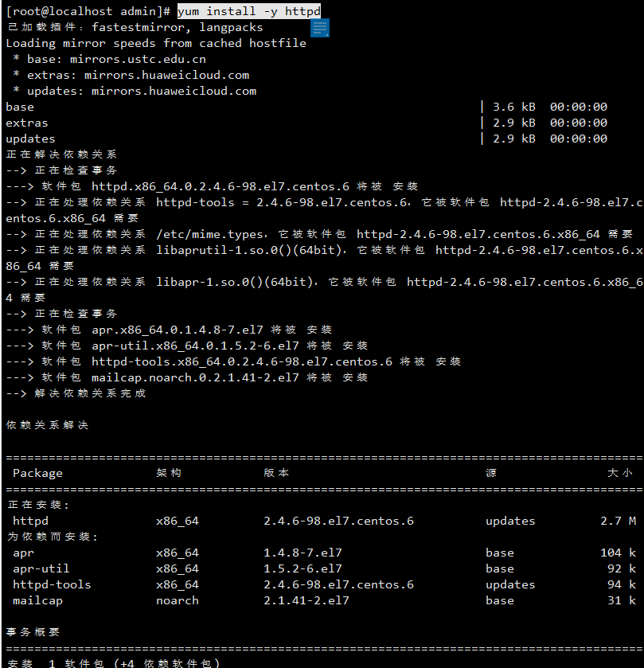Click 'apr-util.x86_64.0.1.5.2-6.el7' package line

[195, 346]
